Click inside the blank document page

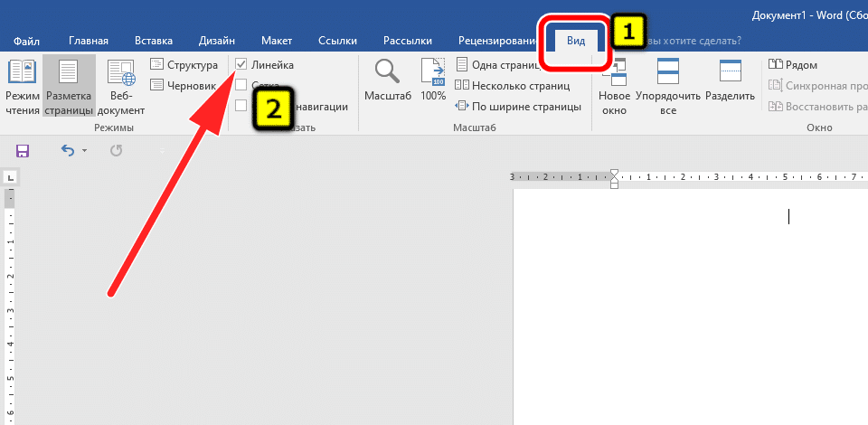click(x=690, y=307)
